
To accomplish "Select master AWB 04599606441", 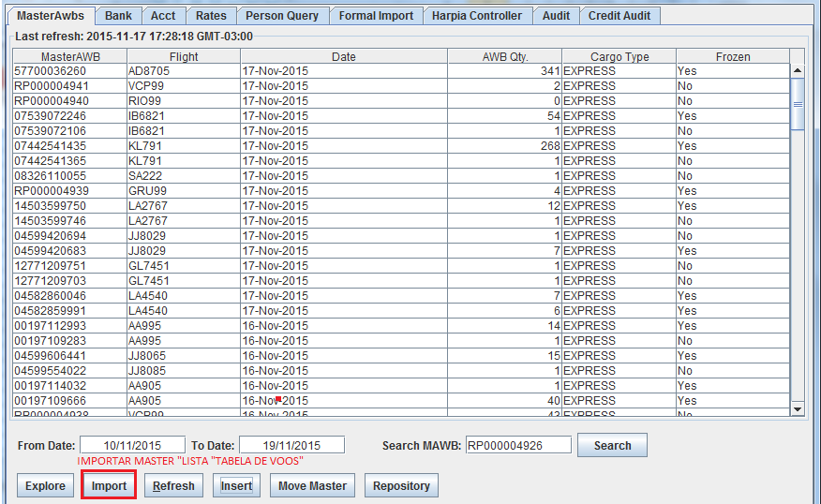I will (69, 356).
